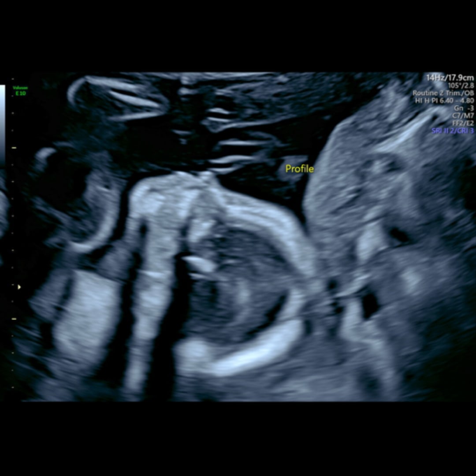Click the C7/M7 parameter text
476x476 pixels.
463,115
